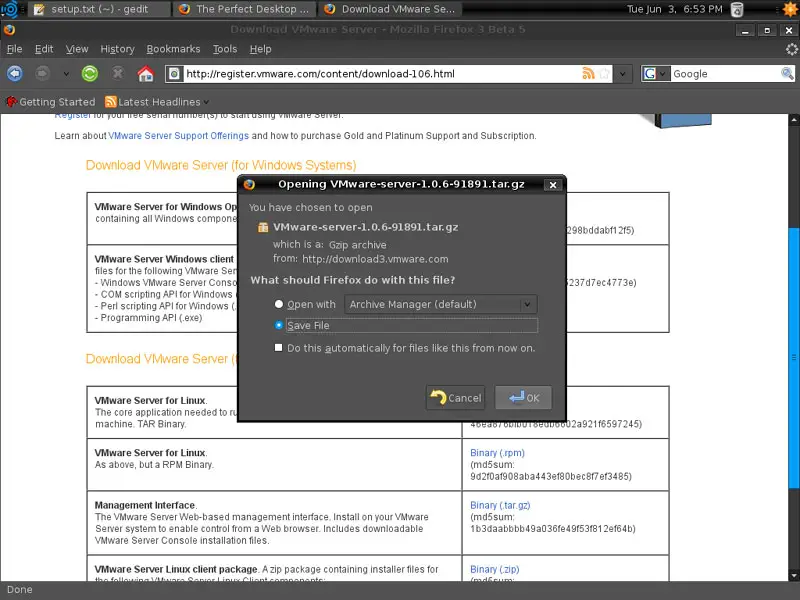Screen dimensions: 800x600
Task: Go to Home page icon
Action: (145, 73)
